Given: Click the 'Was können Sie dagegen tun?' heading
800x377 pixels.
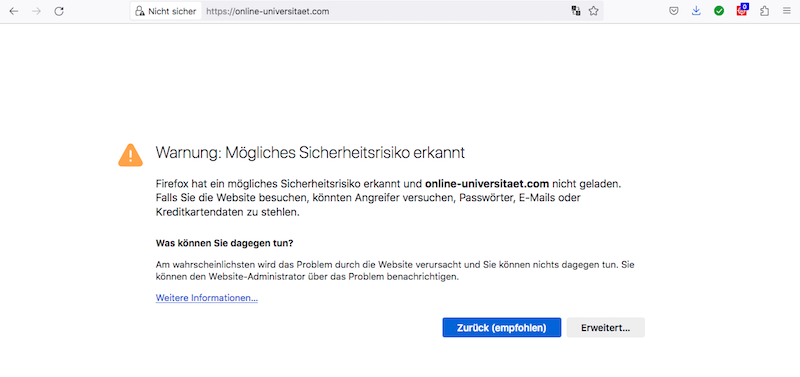Looking at the screenshot, I should 224,243.
